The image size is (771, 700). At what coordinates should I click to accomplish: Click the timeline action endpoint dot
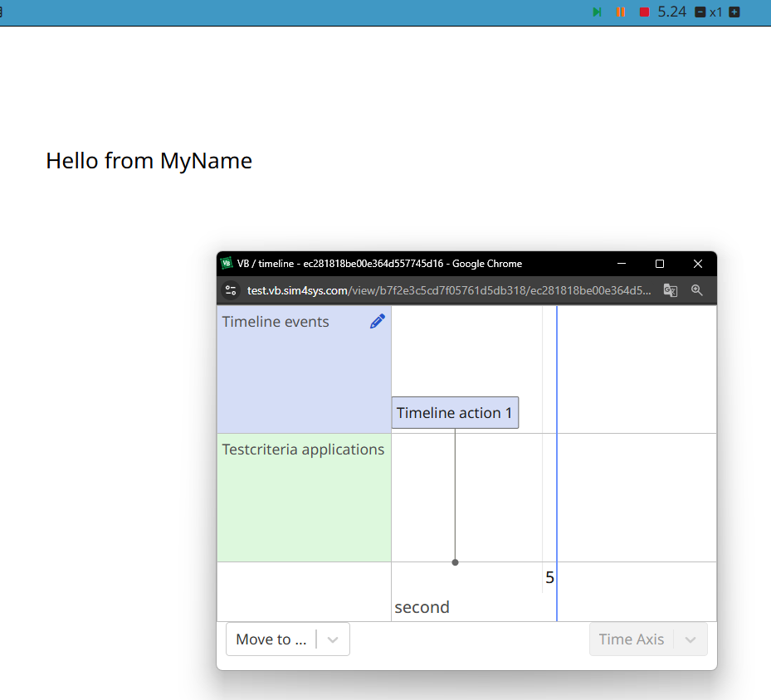pyautogui.click(x=455, y=562)
